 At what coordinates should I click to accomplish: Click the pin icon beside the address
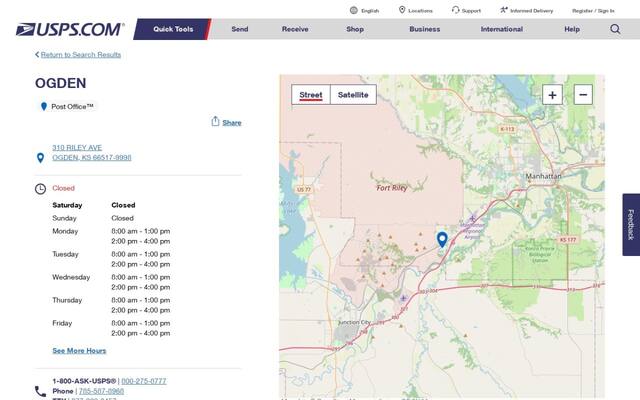coord(40,158)
